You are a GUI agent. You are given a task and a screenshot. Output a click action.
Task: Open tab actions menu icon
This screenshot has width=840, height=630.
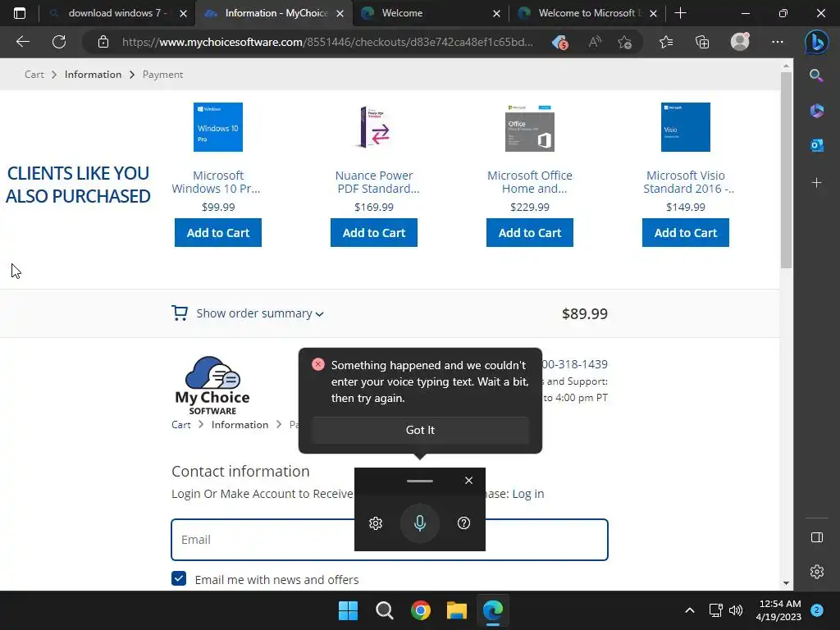coord(20,13)
